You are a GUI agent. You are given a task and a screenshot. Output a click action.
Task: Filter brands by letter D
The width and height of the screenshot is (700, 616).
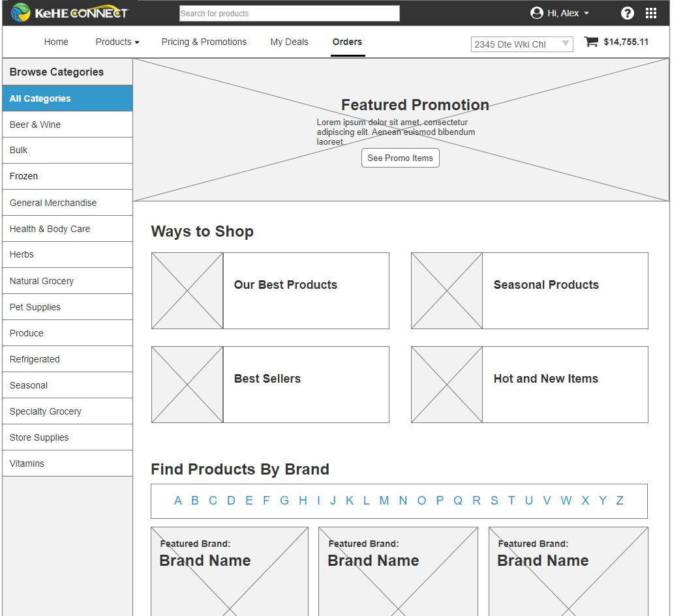[x=231, y=501]
